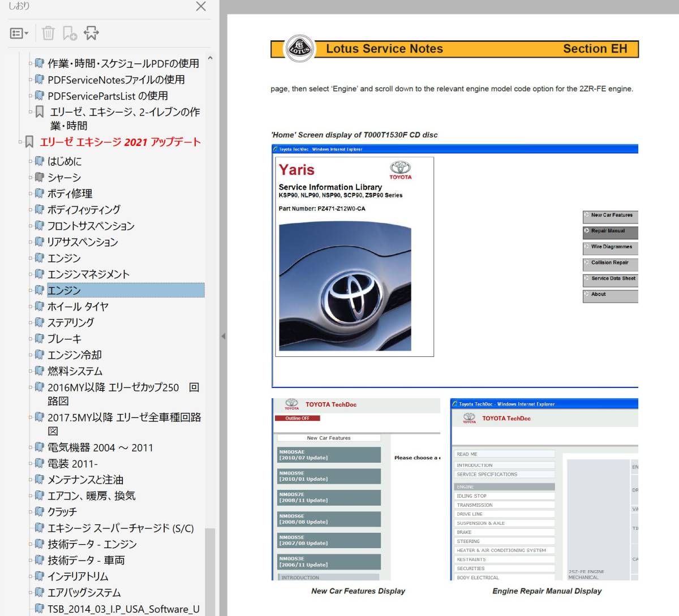Expand the ボディ修理 bookmark node
Viewport: 679px width, 616px height.
[31, 193]
